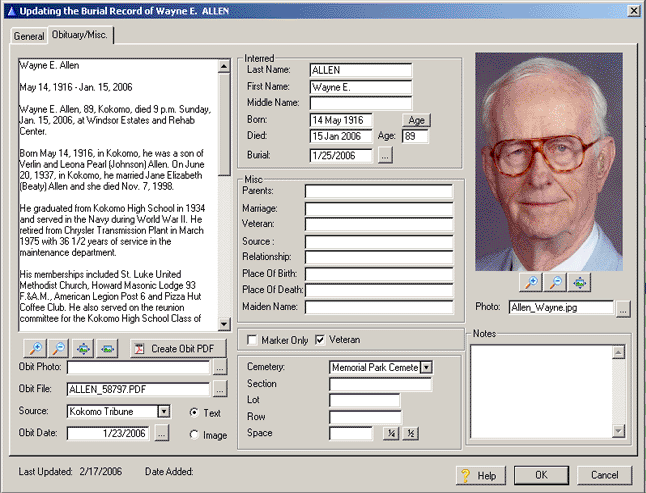Uncheck the Veteran checkbox
The width and height of the screenshot is (646, 493).
(320, 339)
